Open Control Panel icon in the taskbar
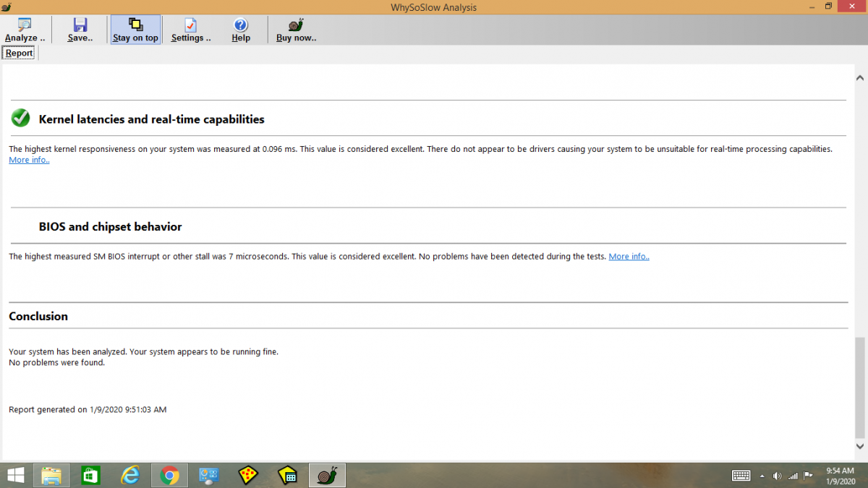868x488 pixels. point(209,475)
